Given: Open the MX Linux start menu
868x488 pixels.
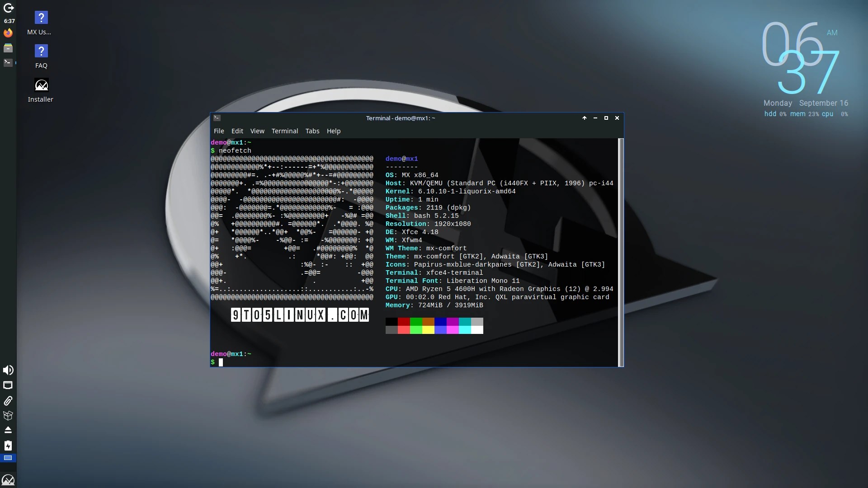Looking at the screenshot, I should click(x=8, y=479).
